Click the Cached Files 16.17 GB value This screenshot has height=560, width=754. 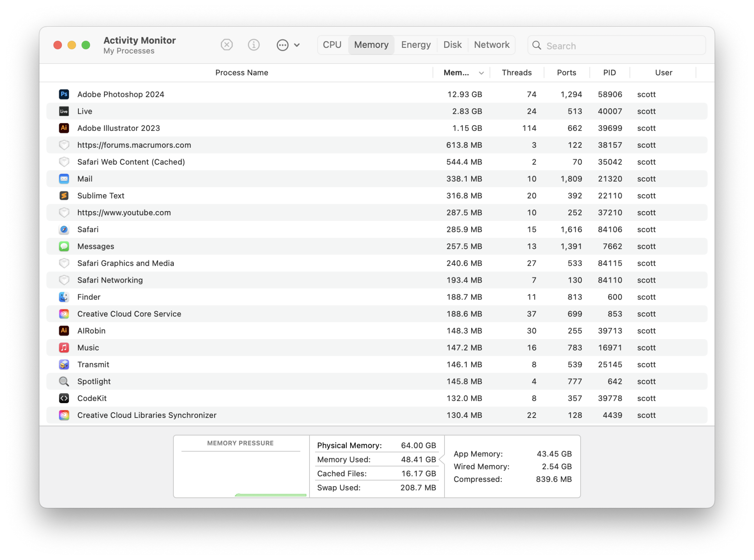point(418,473)
